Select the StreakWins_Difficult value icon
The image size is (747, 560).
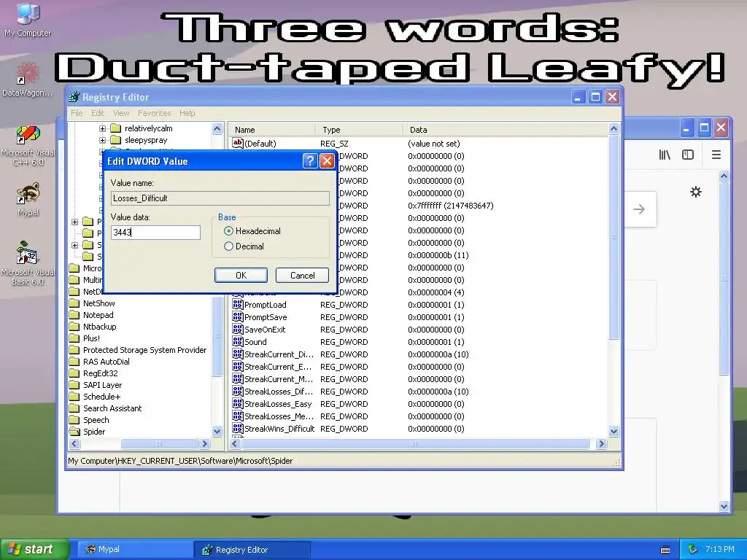238,428
